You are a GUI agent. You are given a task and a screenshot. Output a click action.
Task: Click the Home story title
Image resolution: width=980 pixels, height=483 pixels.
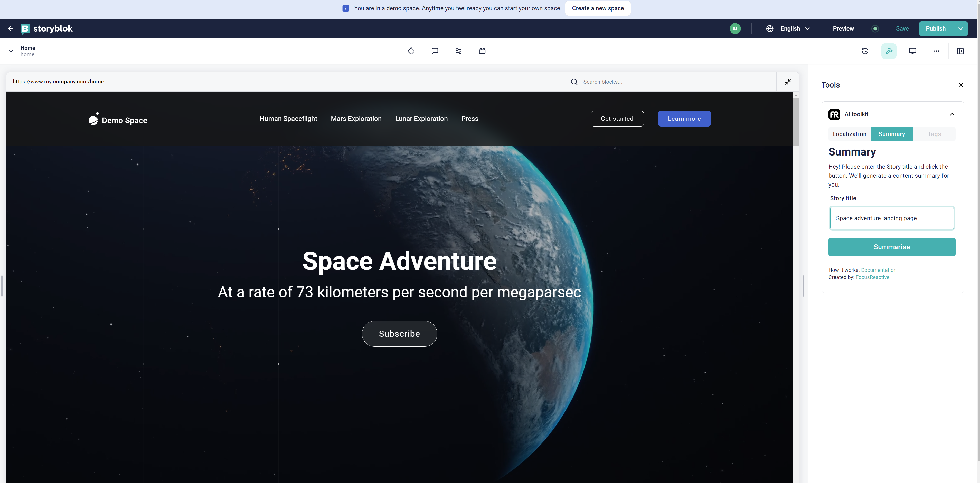pos(28,48)
